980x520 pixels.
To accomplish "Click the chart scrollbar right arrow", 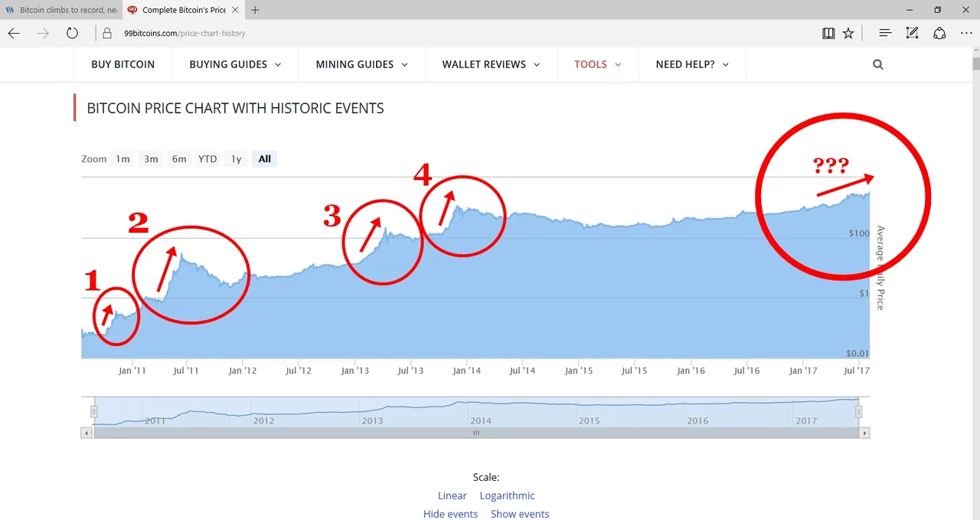I will pyautogui.click(x=864, y=433).
